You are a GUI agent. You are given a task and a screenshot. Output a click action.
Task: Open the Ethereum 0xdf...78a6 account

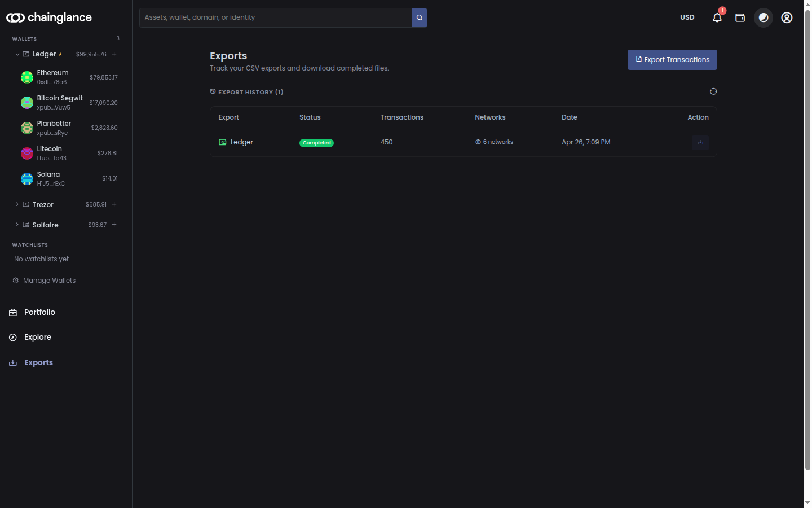point(69,77)
